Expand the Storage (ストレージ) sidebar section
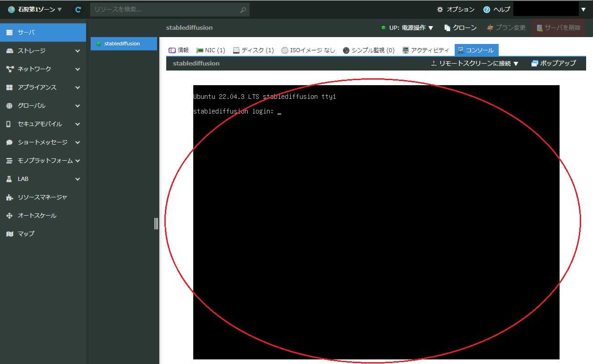 (x=43, y=51)
